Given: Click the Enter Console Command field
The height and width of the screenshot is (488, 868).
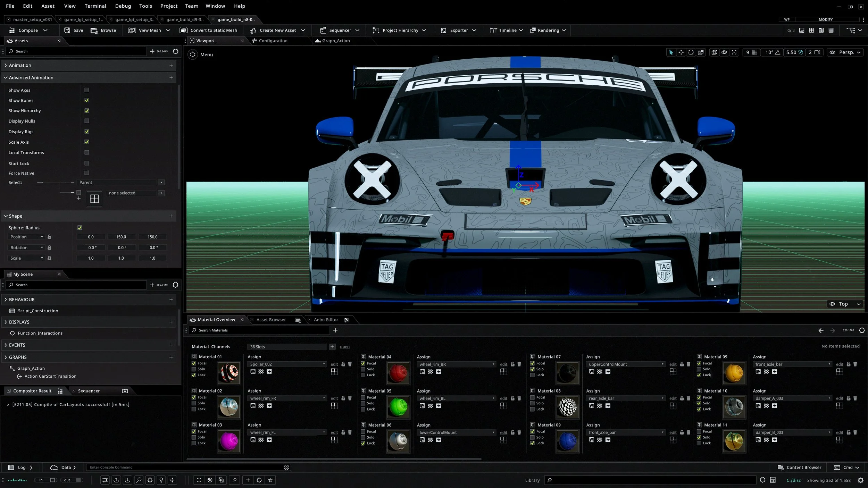Looking at the screenshot, I should pos(189,468).
